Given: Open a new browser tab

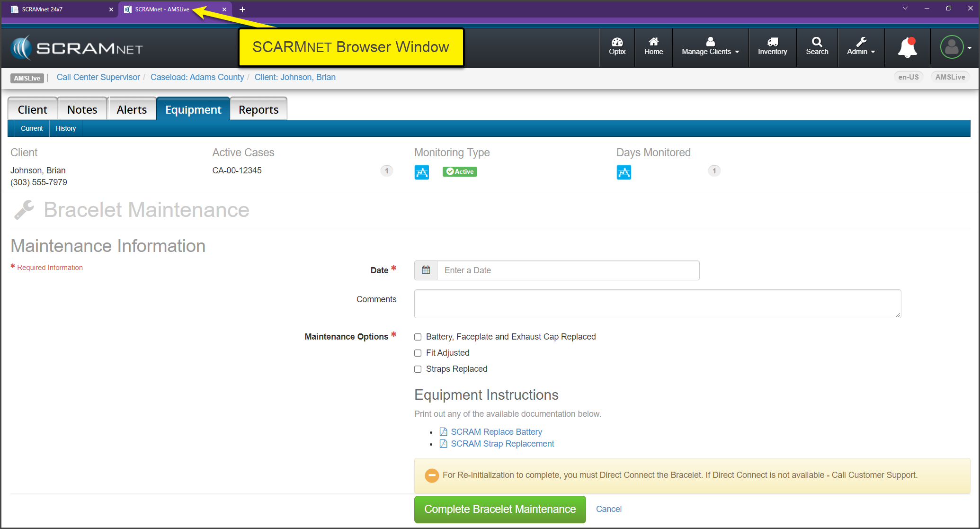Looking at the screenshot, I should [242, 9].
